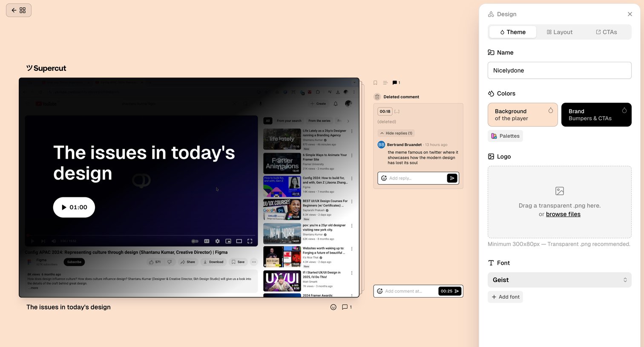Screen dimensions: 644x347
Task: Select the Brand Bumpers & CTAs color swatch
Action: pyautogui.click(x=596, y=115)
